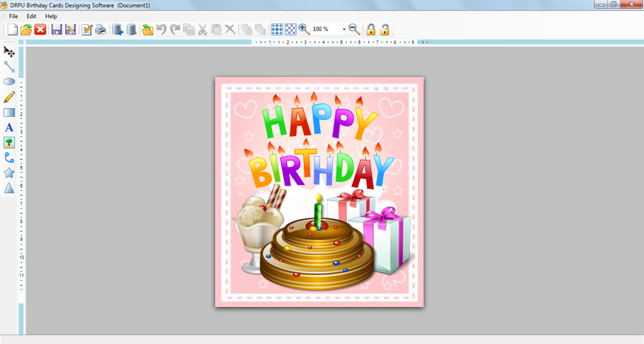Select the Star shape tool

coord(9,173)
